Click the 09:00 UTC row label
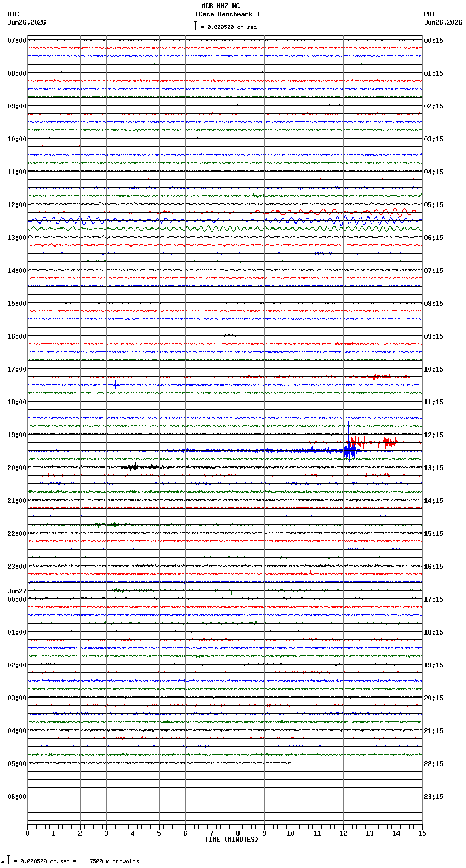466x868 pixels. click(x=17, y=106)
